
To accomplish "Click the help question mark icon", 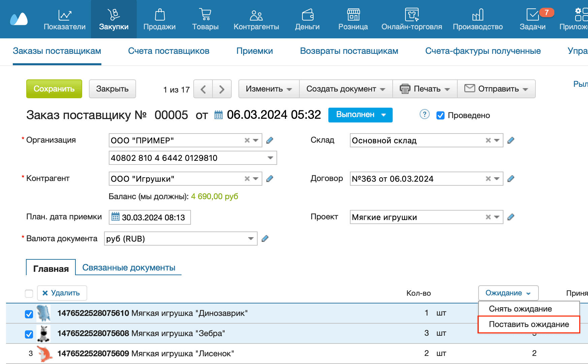I will (424, 114).
